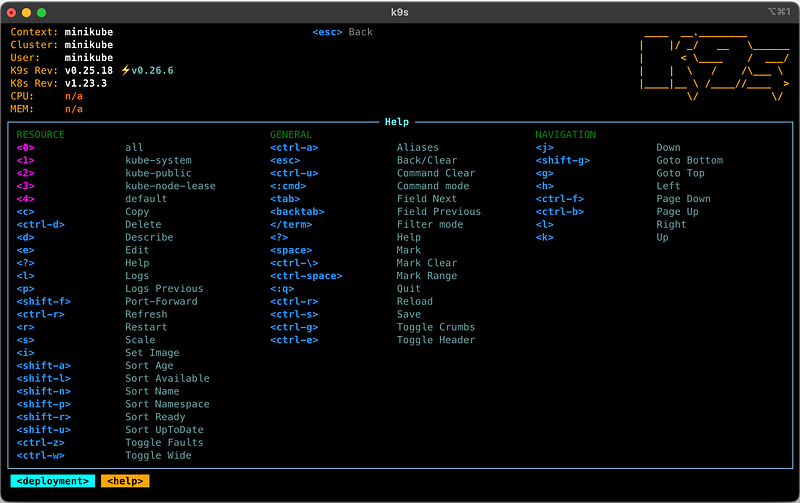800x503 pixels.
Task: Click the <c> shortcut key
Action: [26, 212]
